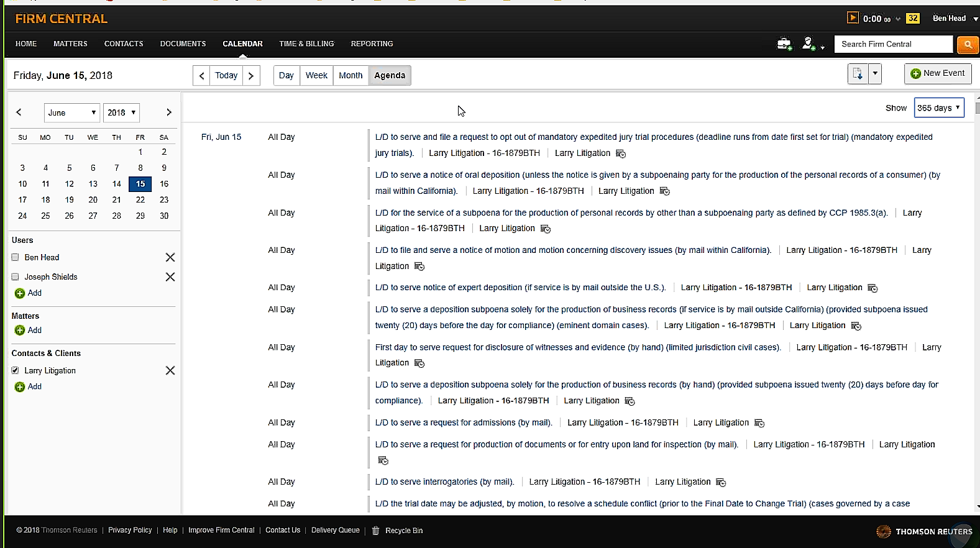
Task: Open the Time & Billing menu
Action: (306, 44)
